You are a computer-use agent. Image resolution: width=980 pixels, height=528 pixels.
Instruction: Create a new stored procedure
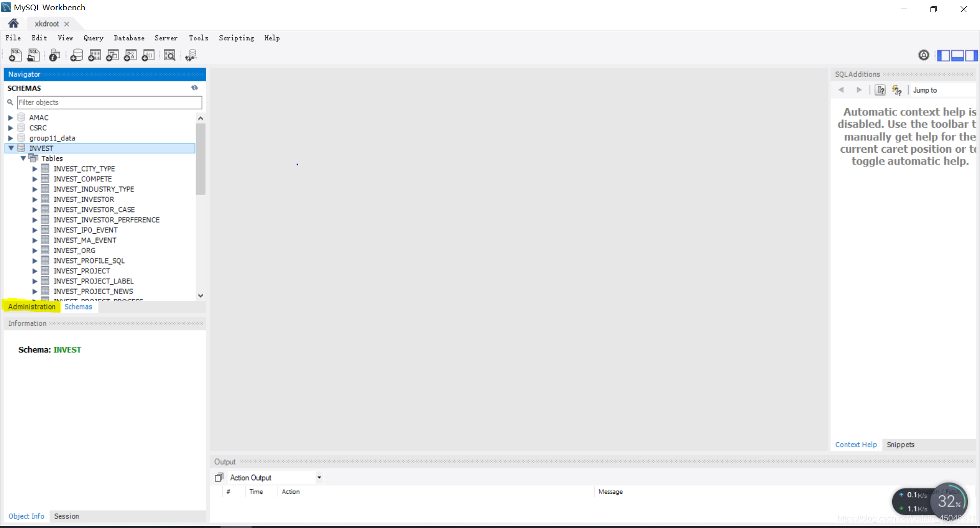[130, 55]
